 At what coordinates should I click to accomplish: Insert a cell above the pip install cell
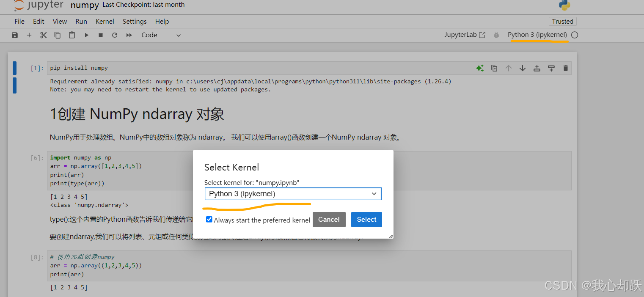coord(537,68)
